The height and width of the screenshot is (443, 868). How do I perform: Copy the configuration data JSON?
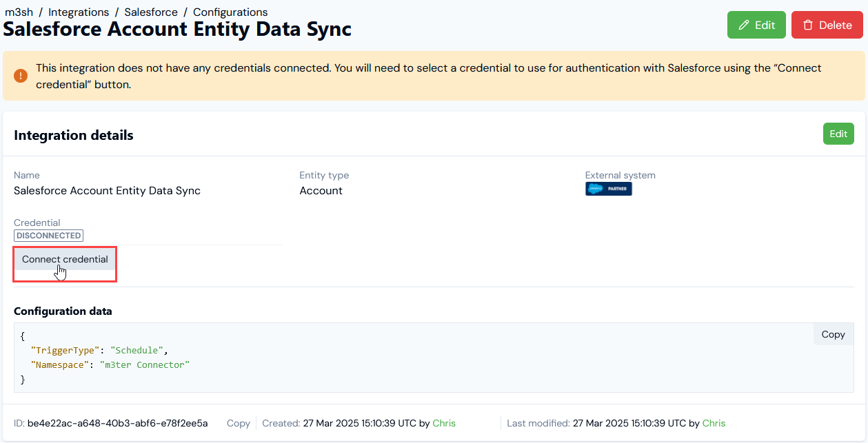click(833, 334)
